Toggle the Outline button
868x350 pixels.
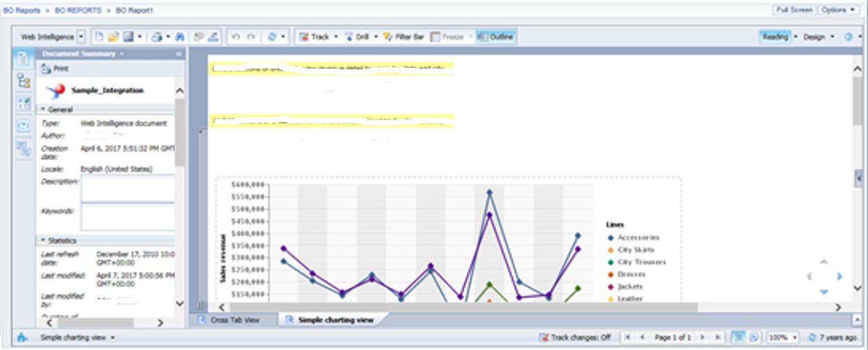(x=495, y=37)
